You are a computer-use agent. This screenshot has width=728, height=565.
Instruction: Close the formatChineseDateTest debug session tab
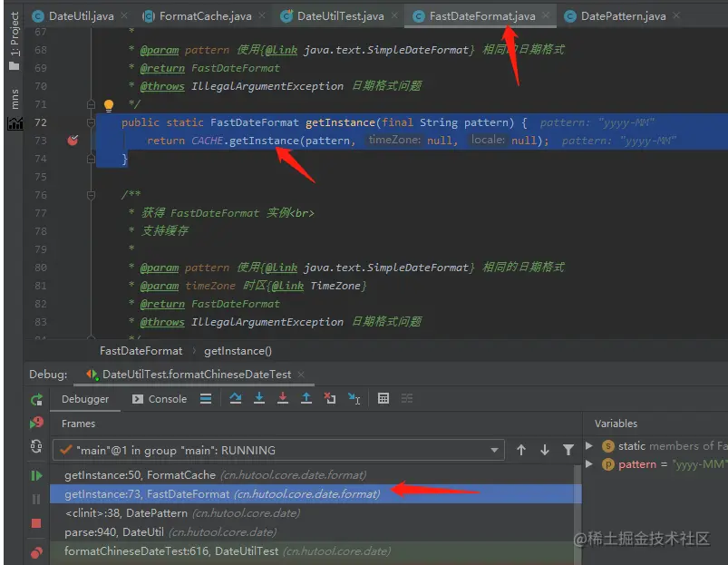pos(301,375)
